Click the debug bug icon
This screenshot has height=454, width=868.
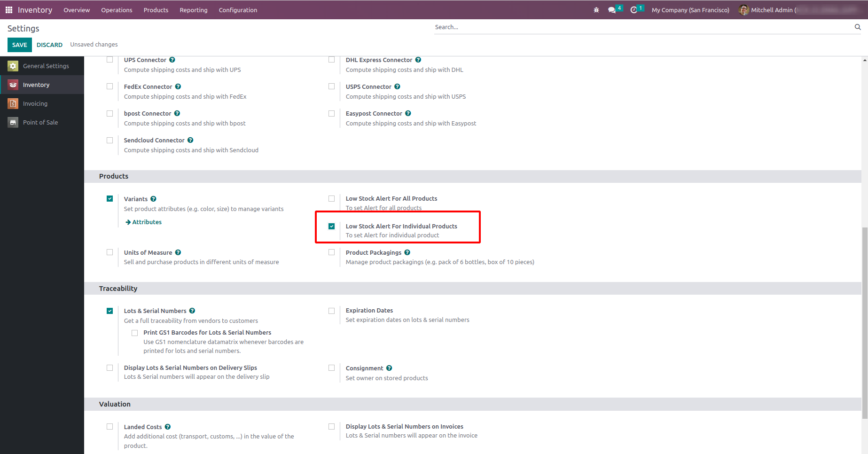coord(596,10)
